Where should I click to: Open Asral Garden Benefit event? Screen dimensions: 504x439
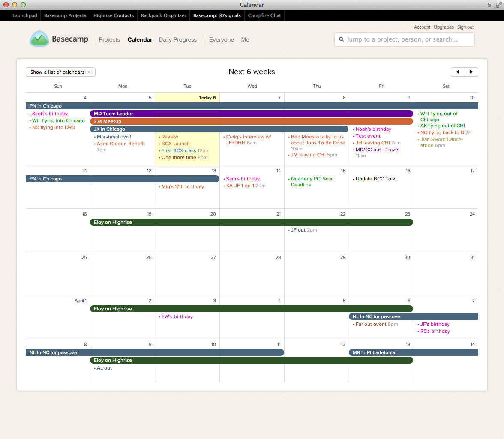click(x=120, y=147)
